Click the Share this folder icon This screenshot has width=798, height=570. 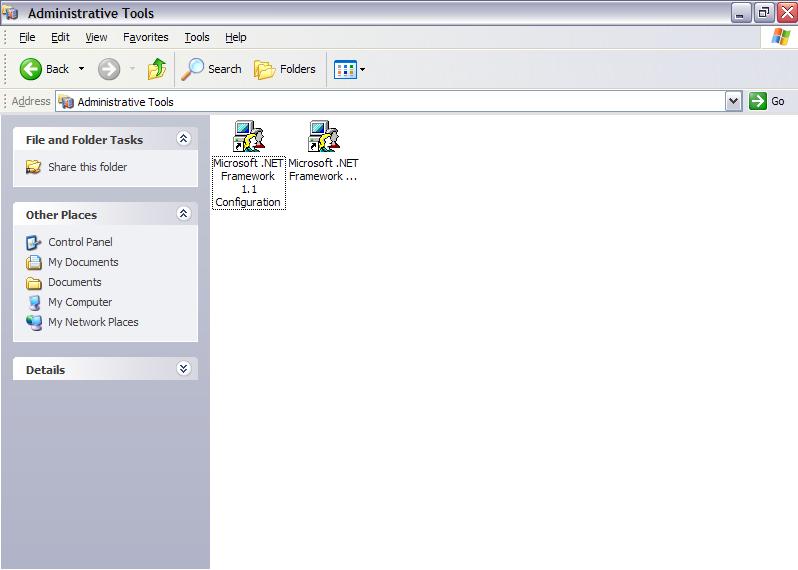coord(34,167)
